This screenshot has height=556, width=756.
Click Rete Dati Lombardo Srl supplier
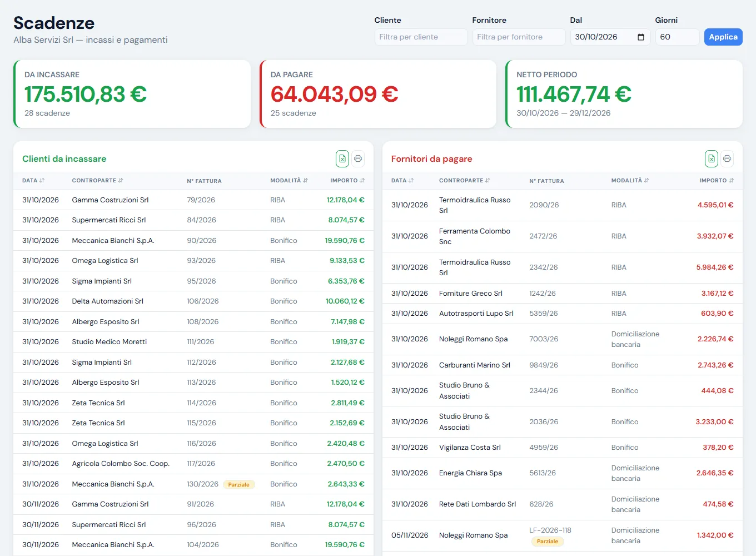pyautogui.click(x=478, y=504)
